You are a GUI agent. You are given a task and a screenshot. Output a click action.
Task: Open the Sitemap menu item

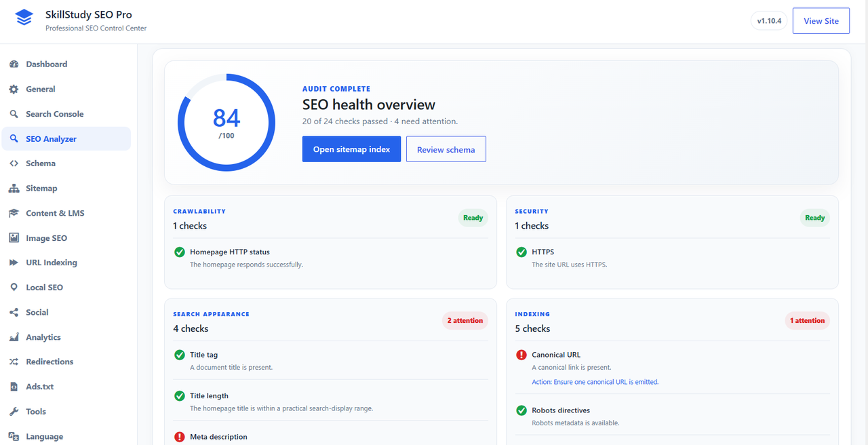point(66,189)
